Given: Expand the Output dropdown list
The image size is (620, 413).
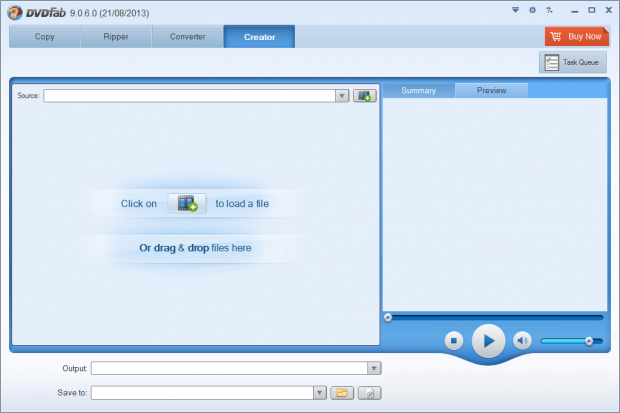Looking at the screenshot, I should 374,368.
